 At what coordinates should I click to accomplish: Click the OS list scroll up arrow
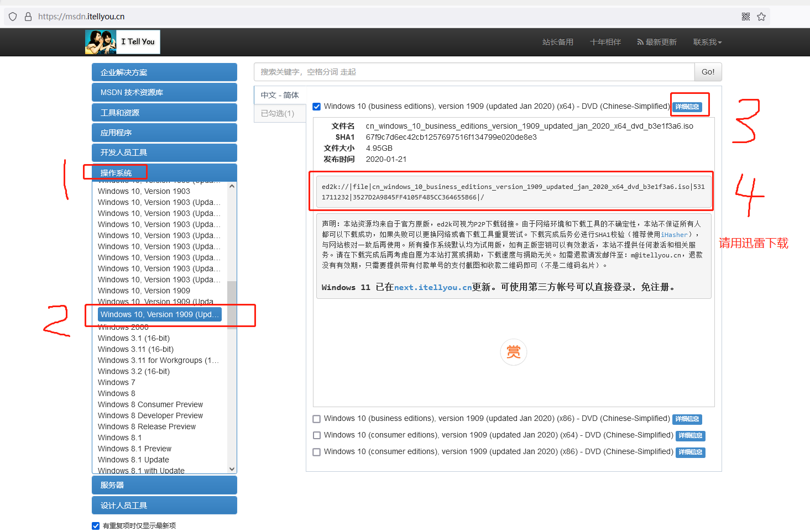tap(232, 187)
